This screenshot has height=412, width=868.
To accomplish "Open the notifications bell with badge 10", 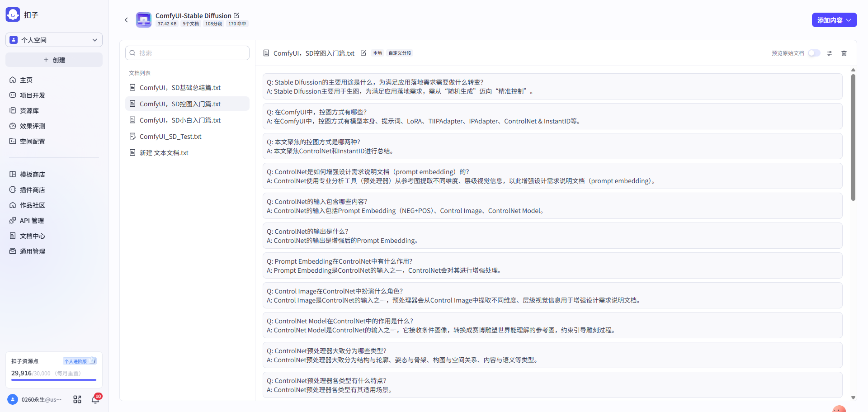I will 95,400.
